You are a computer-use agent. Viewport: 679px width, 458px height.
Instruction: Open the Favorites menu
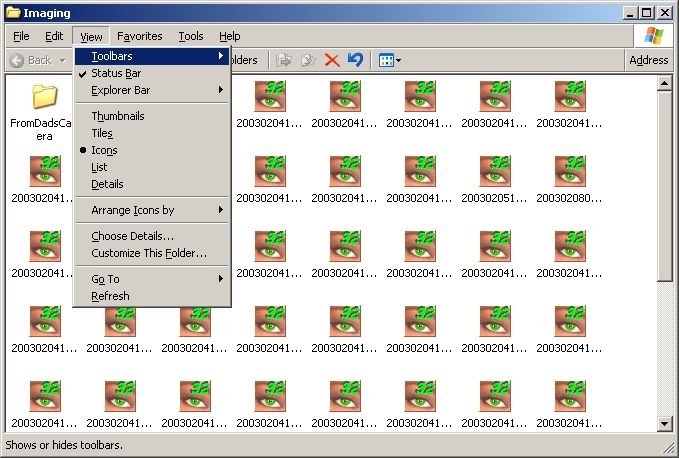(139, 36)
